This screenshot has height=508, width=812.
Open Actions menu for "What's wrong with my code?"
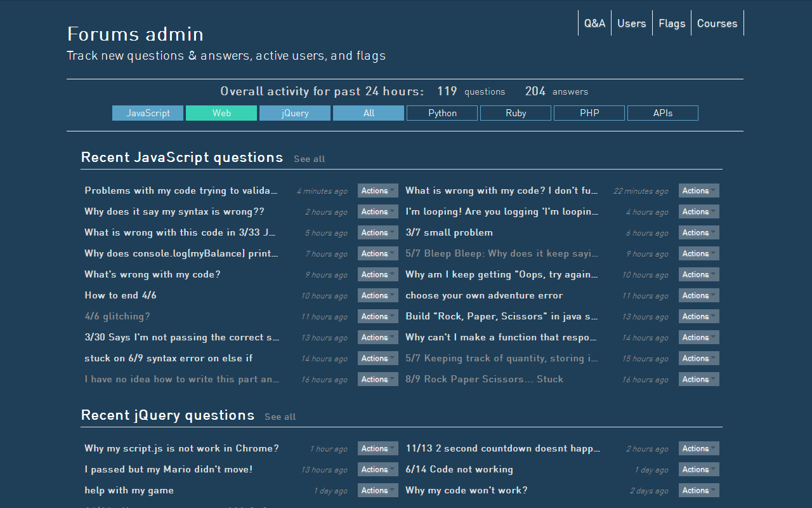(377, 274)
